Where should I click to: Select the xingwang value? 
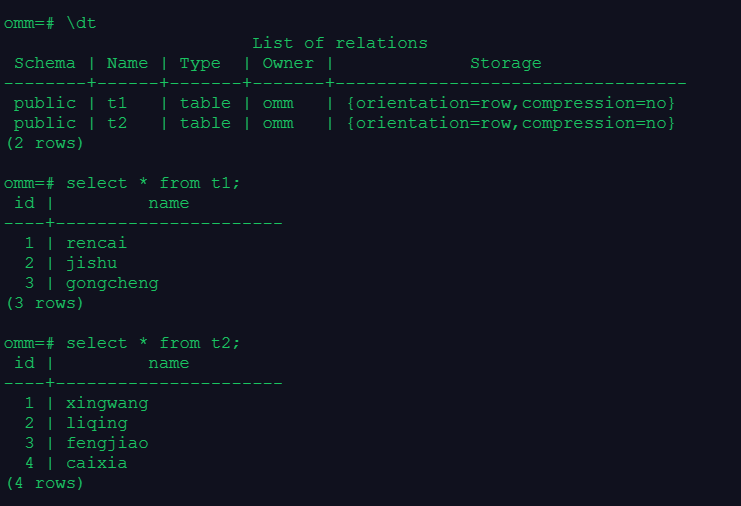(107, 403)
